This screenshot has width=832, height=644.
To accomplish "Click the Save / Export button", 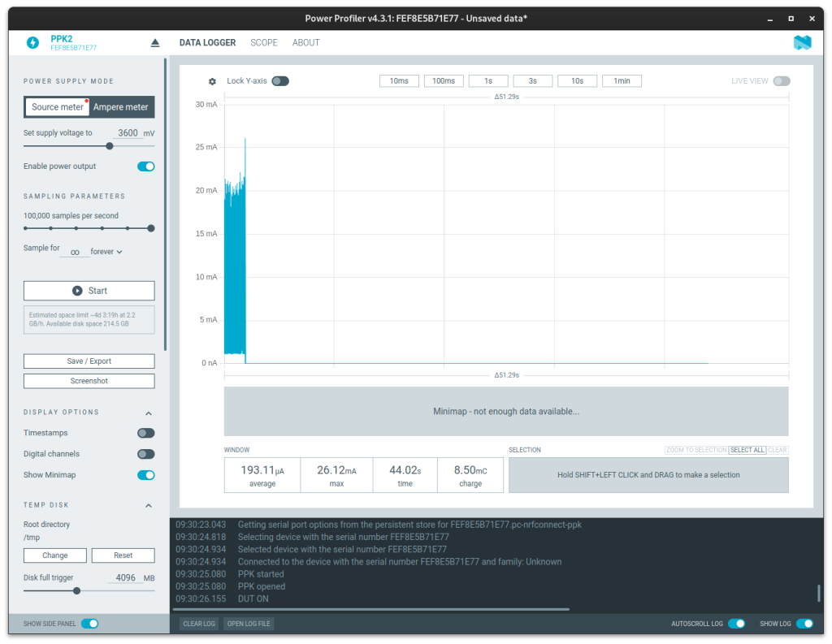I will coord(89,361).
